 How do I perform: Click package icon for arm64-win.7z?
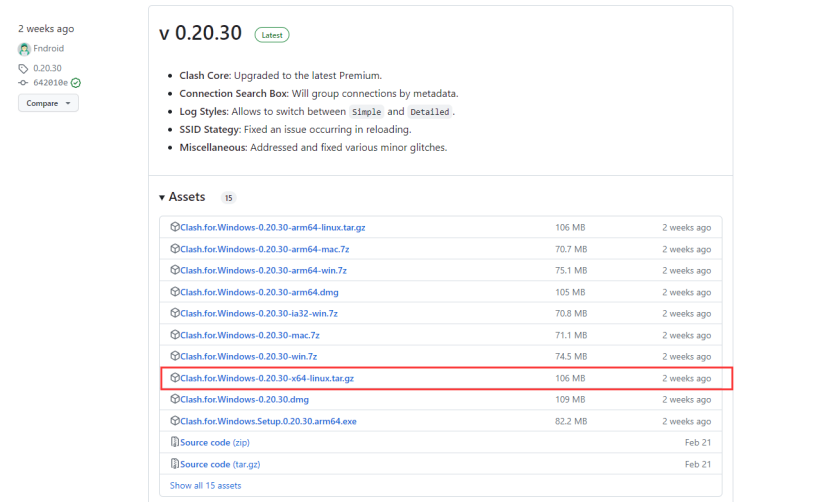(x=175, y=270)
